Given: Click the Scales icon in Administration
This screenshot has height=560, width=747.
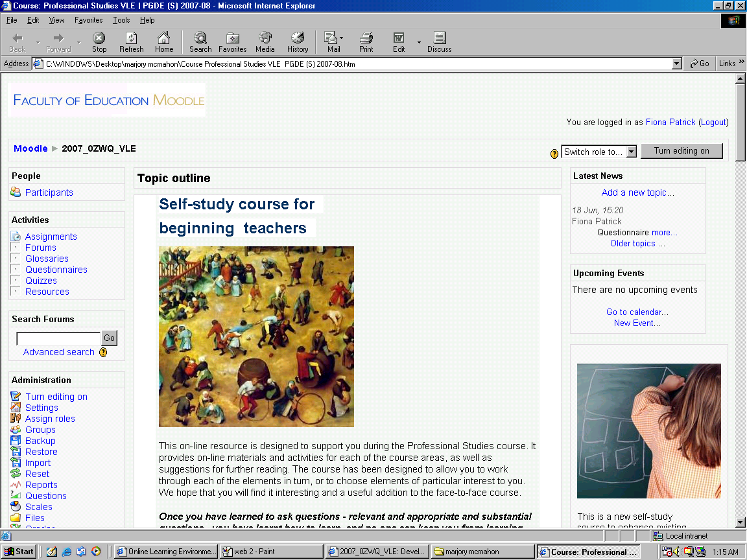Looking at the screenshot, I should click(16, 506).
